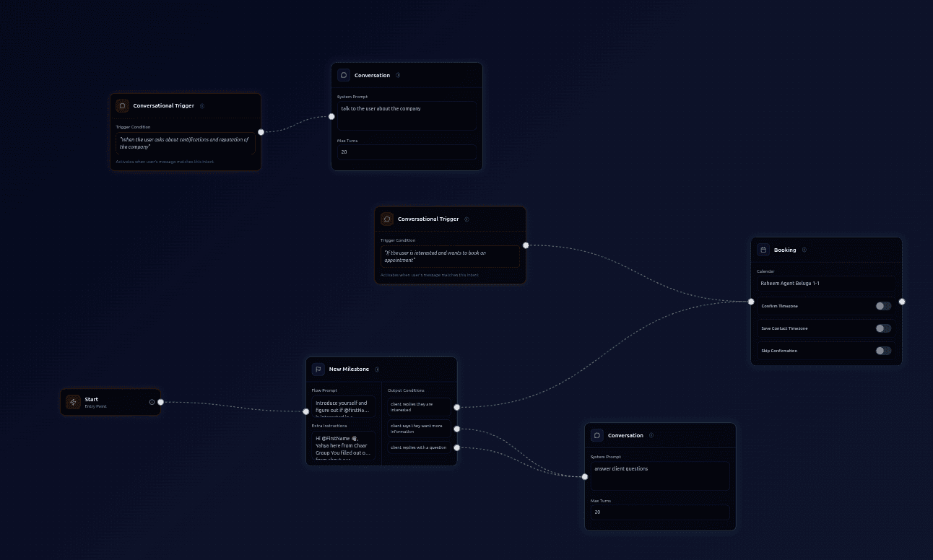Click the chat icon on the bottom Conversation node

click(x=597, y=435)
